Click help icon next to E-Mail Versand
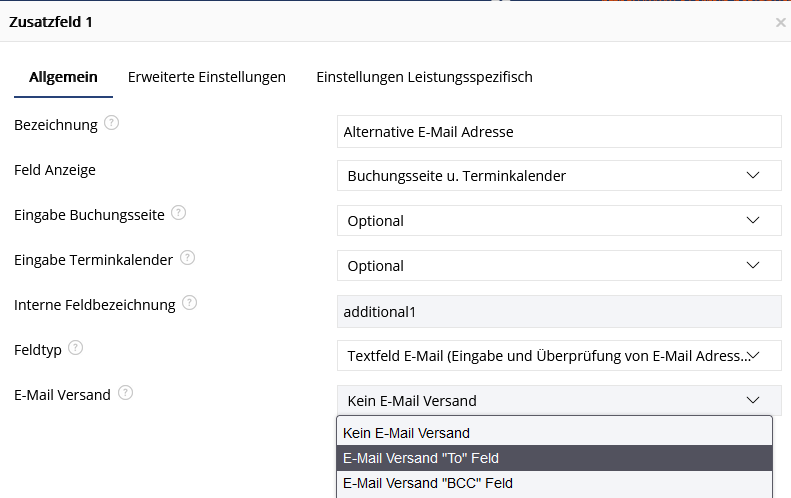791x498 pixels. click(126, 393)
